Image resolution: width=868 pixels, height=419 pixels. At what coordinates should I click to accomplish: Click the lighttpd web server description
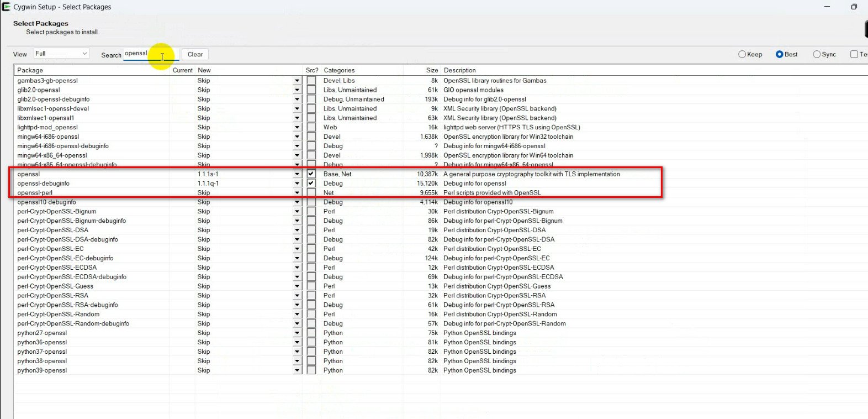(512, 127)
